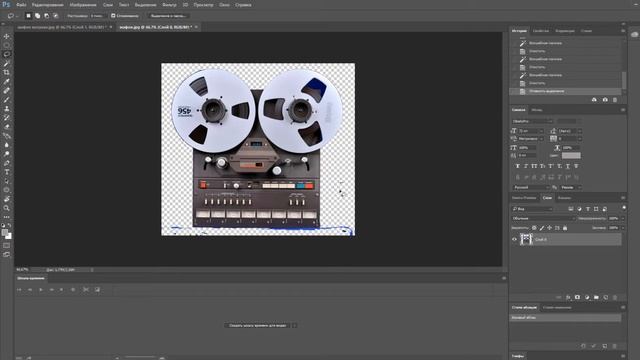
Task: Delete layer using the Layers trash icon
Action: point(615,297)
